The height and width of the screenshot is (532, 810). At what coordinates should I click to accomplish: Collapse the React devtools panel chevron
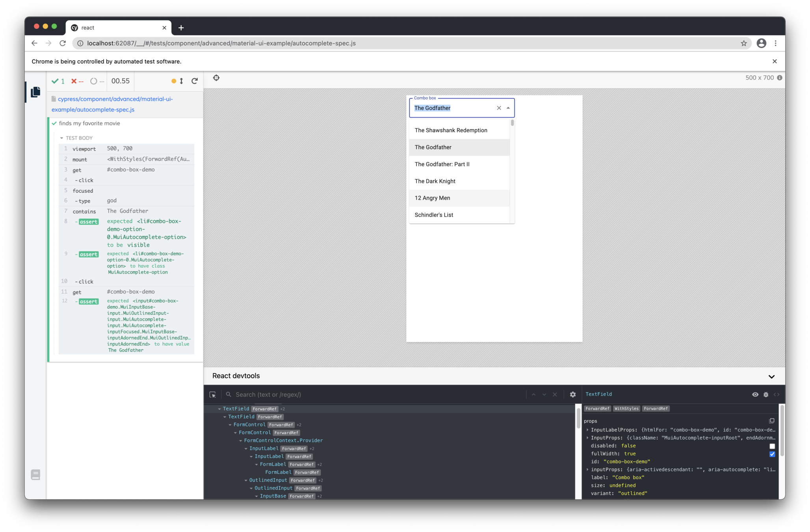pos(771,376)
